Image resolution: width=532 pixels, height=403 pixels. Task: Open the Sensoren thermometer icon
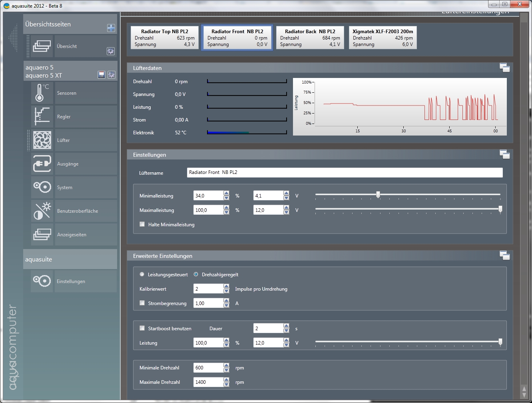[x=42, y=93]
